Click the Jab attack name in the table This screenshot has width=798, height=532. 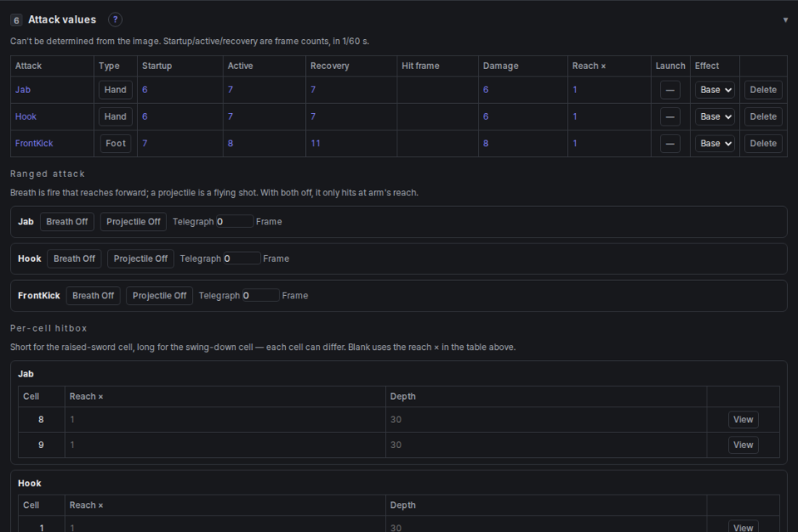click(23, 90)
